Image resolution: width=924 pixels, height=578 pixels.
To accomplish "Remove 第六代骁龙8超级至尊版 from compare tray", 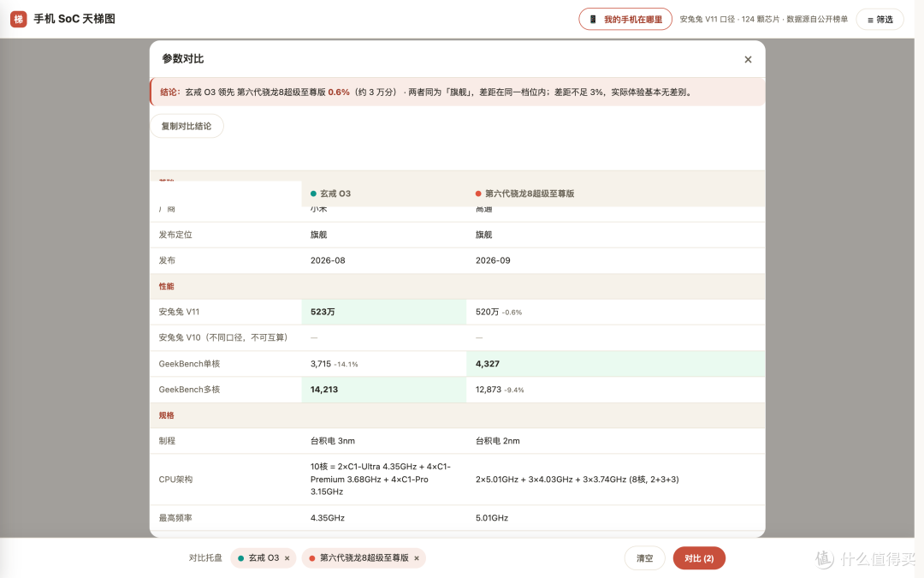I will coord(417,558).
